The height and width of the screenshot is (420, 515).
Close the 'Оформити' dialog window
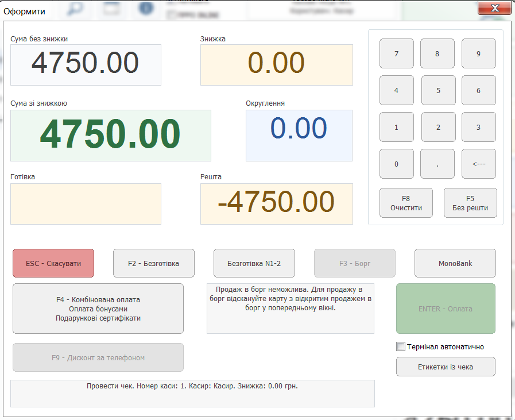(x=495, y=8)
